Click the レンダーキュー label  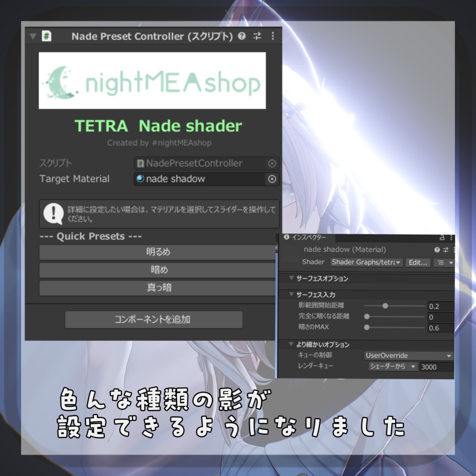(316, 366)
